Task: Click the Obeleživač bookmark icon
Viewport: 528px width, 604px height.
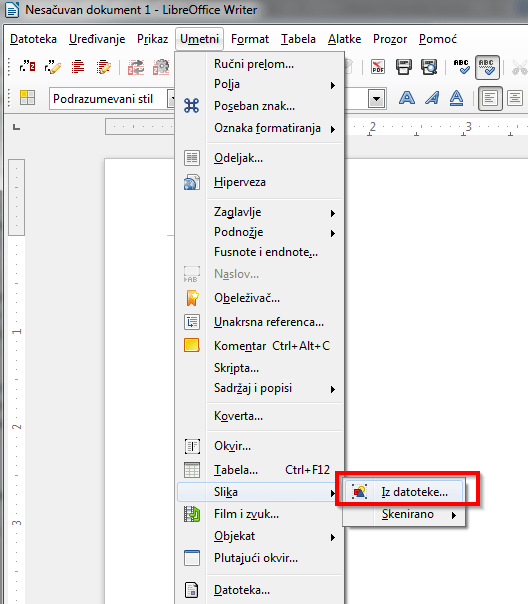Action: click(x=192, y=298)
